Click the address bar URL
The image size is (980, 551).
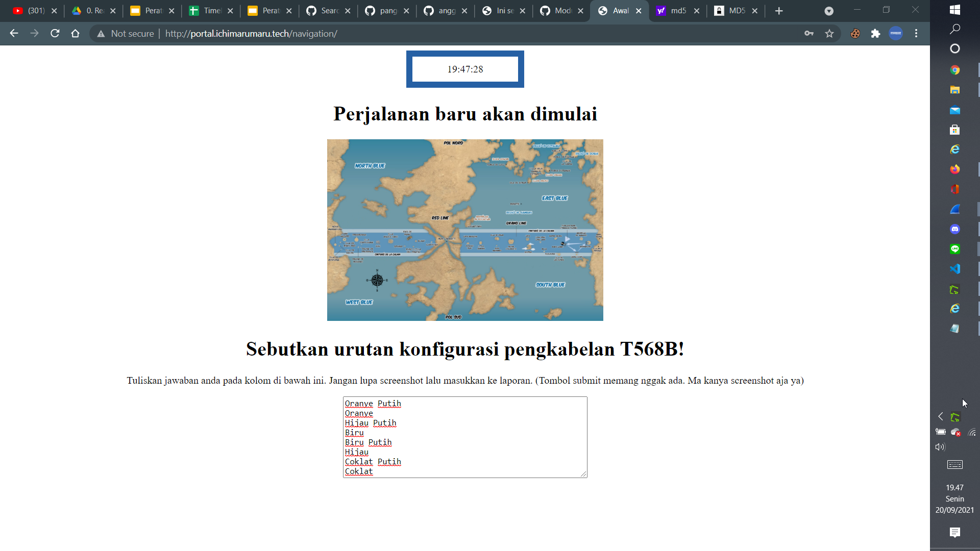click(251, 34)
